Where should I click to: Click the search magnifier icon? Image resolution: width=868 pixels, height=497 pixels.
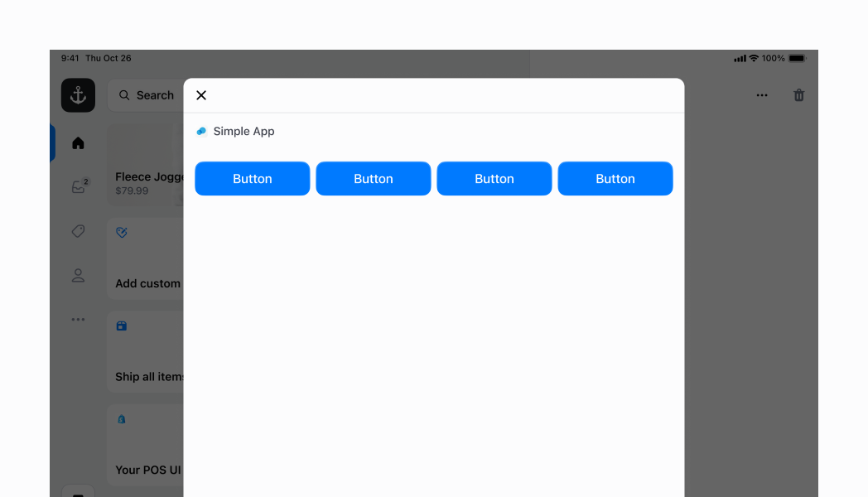(x=123, y=94)
